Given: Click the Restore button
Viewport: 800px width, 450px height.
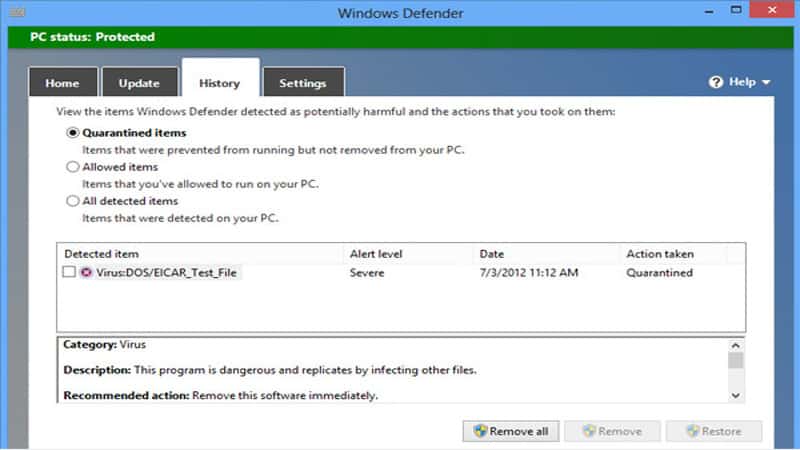Looking at the screenshot, I should coord(713,431).
